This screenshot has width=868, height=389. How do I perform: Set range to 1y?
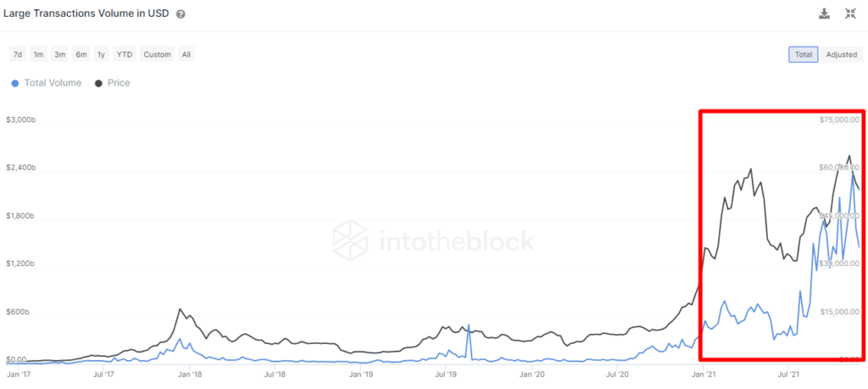point(101,54)
